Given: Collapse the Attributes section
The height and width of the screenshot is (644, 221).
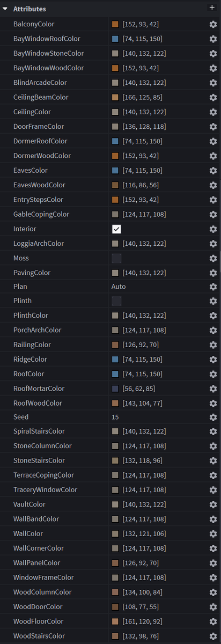Looking at the screenshot, I should [5, 9].
